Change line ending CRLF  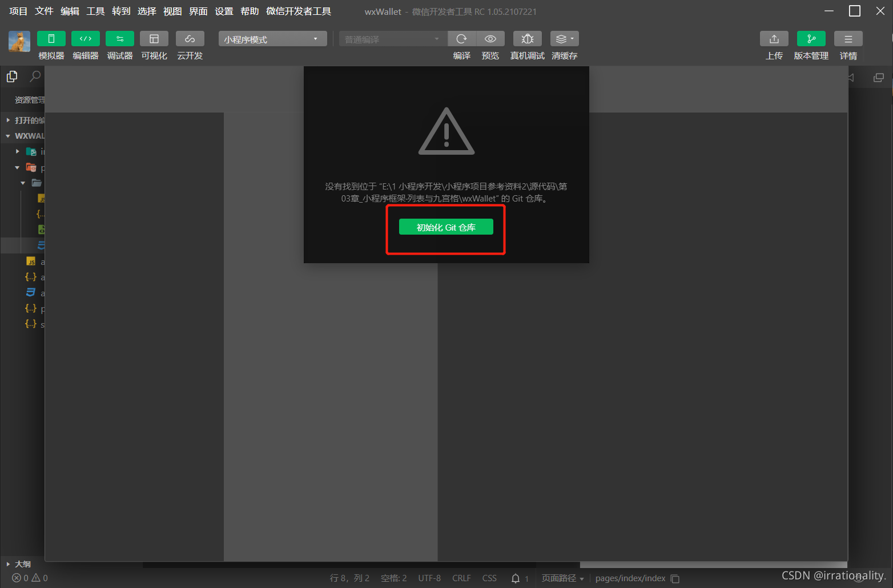[461, 578]
